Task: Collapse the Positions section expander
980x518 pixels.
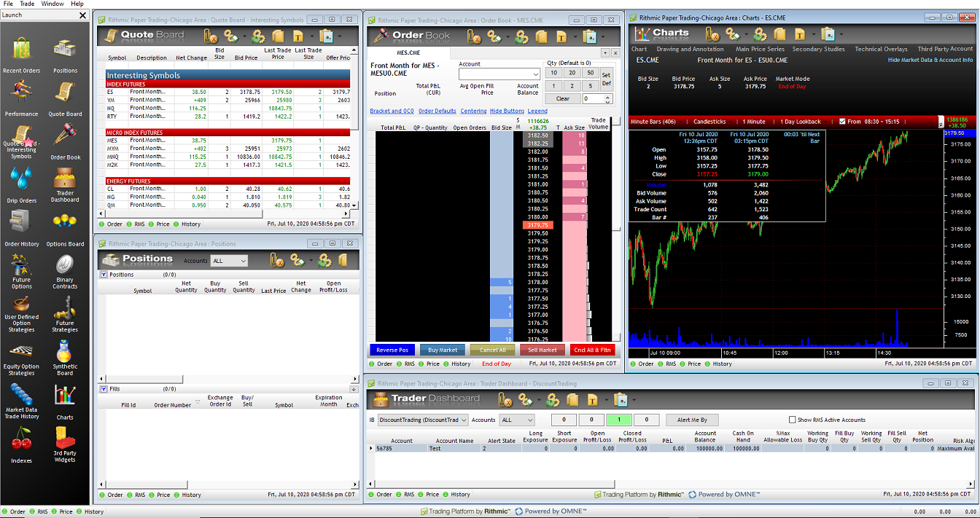Action: [104, 275]
